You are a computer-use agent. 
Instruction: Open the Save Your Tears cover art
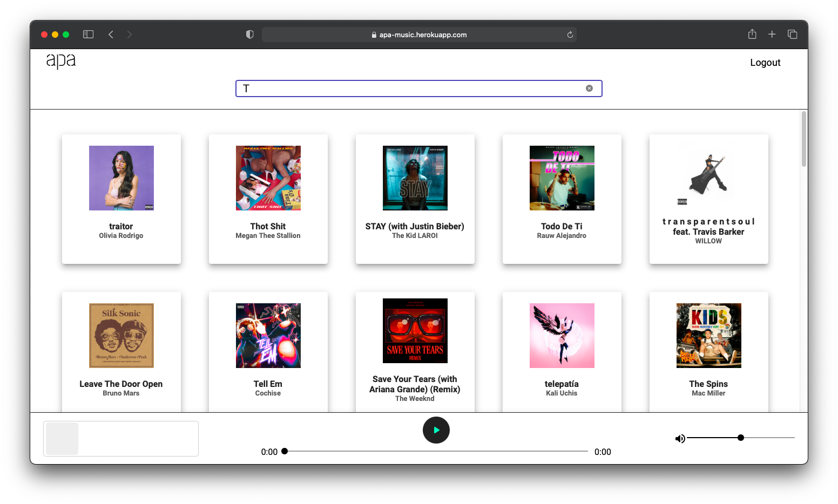click(x=415, y=331)
